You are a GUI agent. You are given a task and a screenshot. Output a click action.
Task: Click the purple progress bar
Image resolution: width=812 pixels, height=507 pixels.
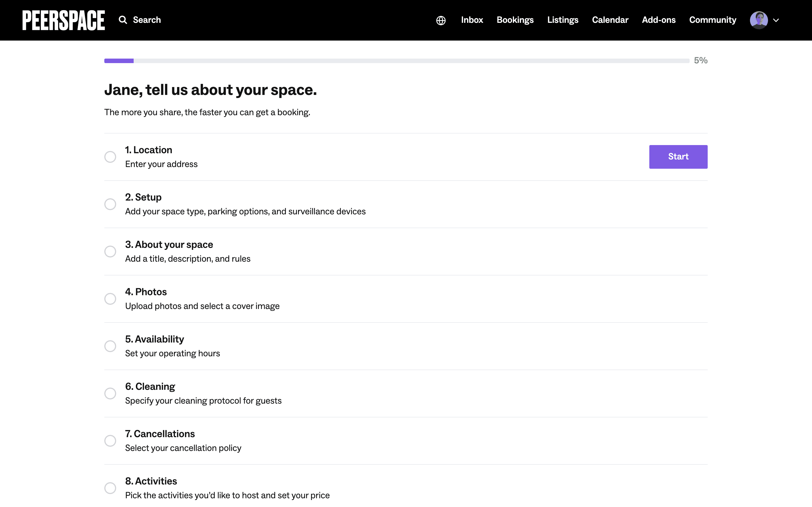tap(119, 61)
